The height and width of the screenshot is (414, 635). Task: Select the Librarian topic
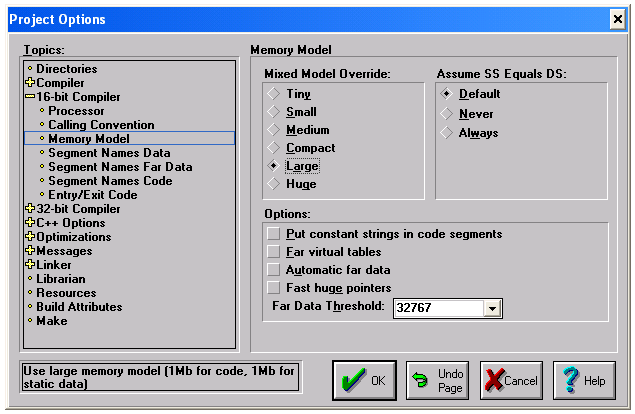tap(61, 279)
